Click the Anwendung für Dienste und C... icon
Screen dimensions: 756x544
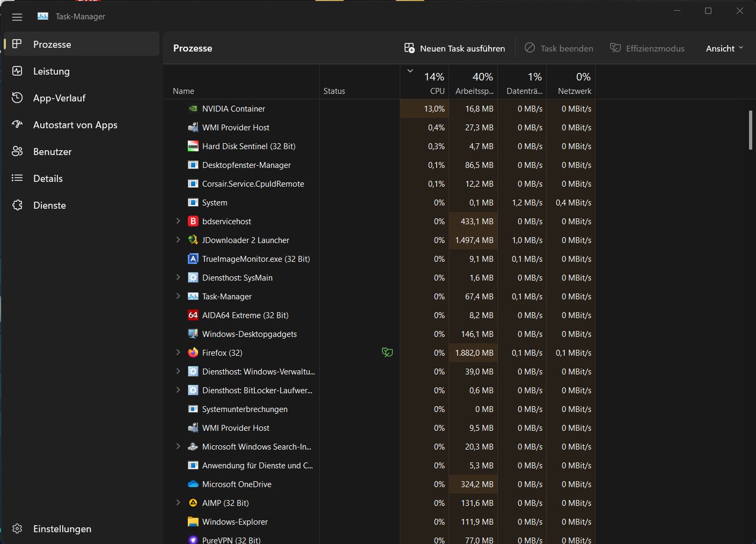193,465
